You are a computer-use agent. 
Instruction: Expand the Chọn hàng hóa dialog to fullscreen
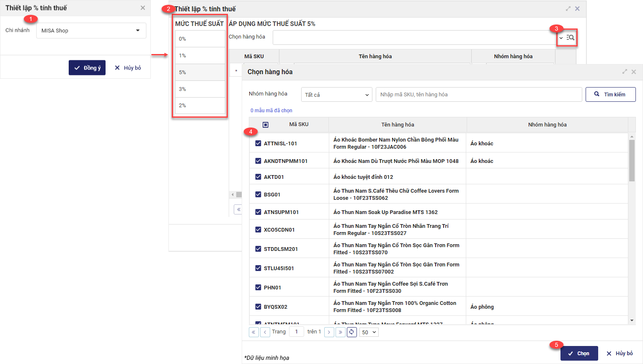coord(625,72)
